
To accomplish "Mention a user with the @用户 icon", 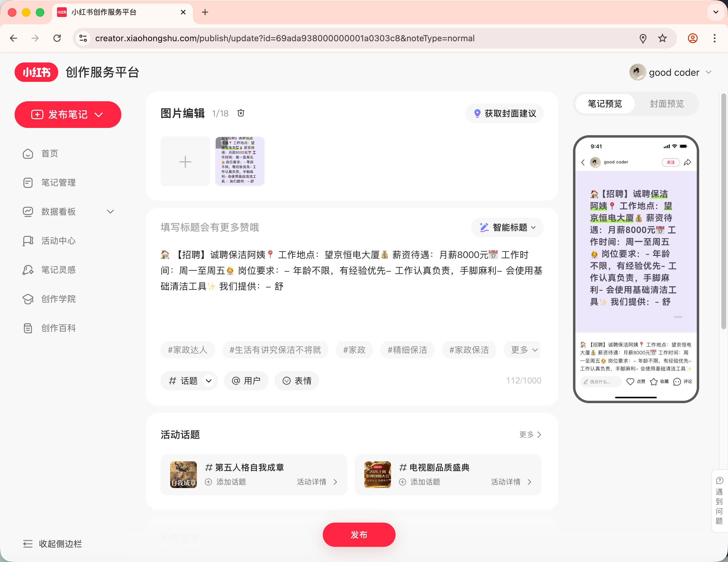I will coord(246,380).
